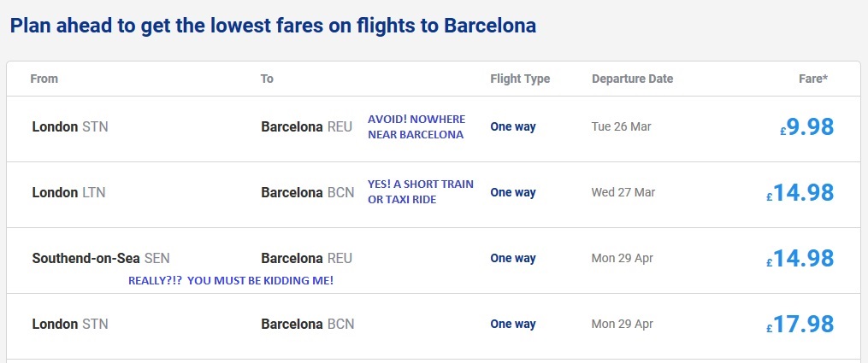Click Barcelona REU destination in Southend row
The height and width of the screenshot is (363, 868).
[306, 258]
